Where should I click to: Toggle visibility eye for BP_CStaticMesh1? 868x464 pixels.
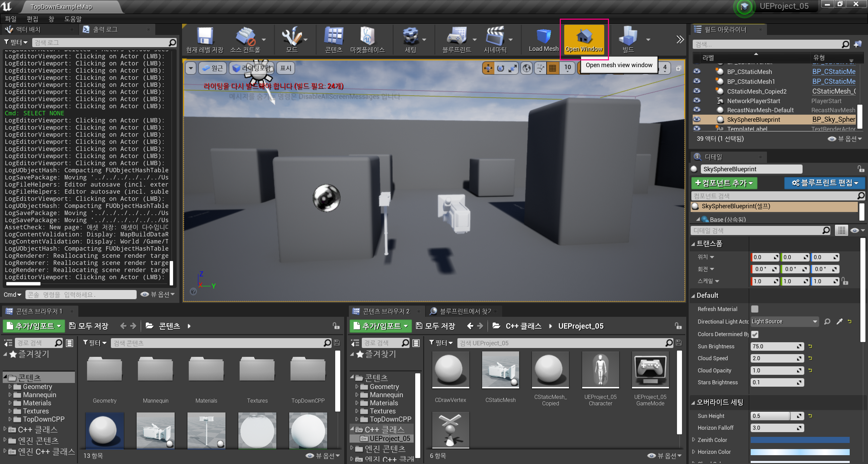(697, 81)
